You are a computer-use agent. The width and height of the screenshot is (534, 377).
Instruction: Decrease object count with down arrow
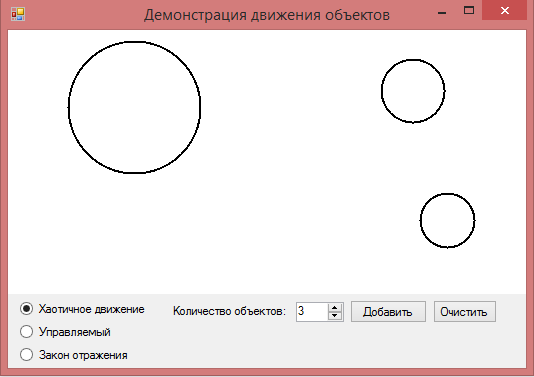click(335, 316)
